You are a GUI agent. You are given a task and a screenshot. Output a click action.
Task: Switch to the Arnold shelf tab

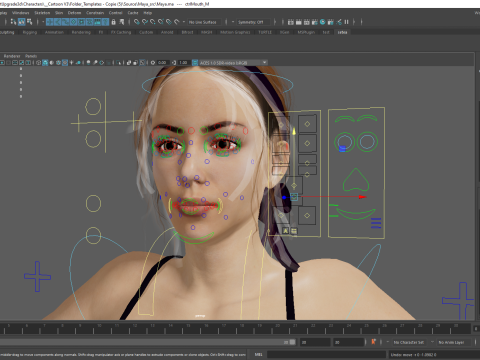(x=167, y=32)
